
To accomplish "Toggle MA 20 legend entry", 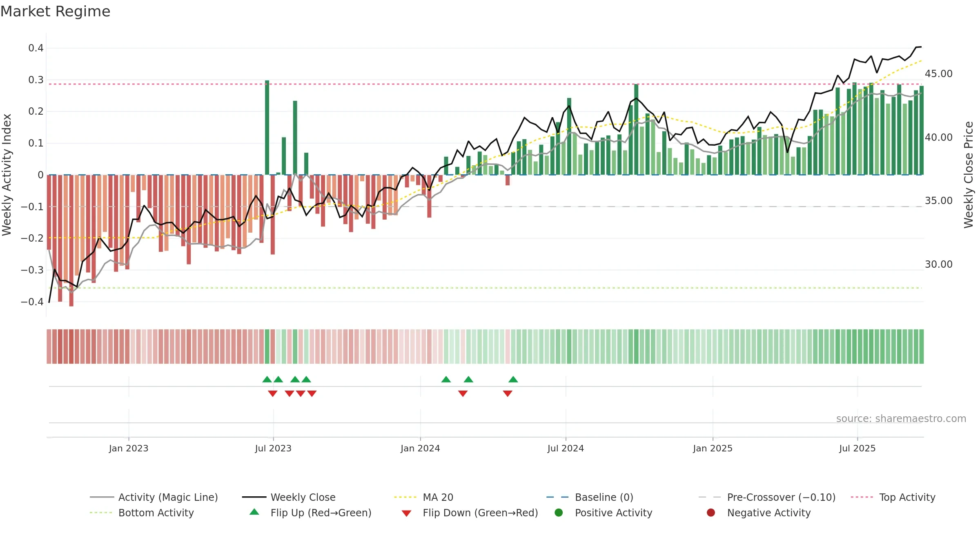I will [x=423, y=497].
